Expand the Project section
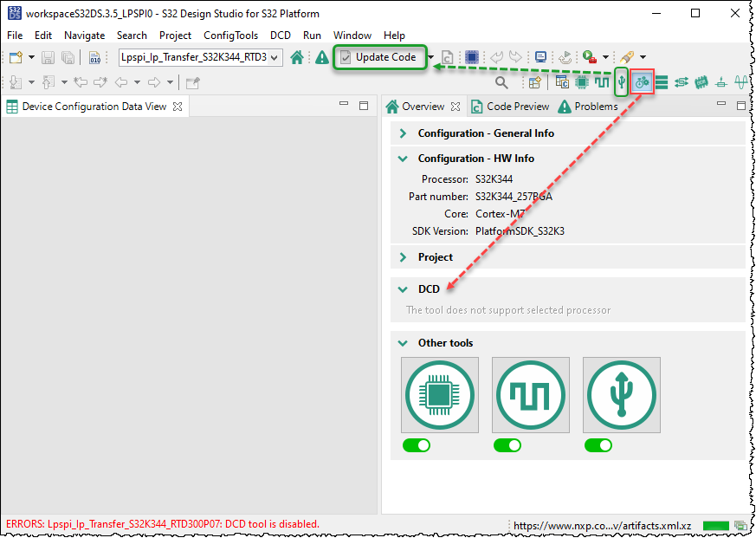Viewport: 756px width, 538px height. pyautogui.click(x=402, y=256)
